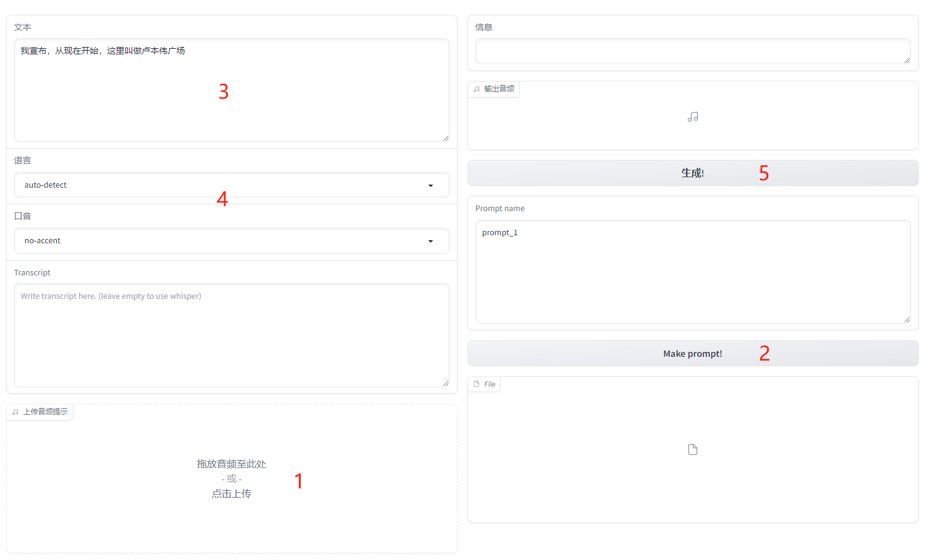The width and height of the screenshot is (925, 560).
Task: Grab the resize handle of the 信息 textarea
Action: (906, 60)
